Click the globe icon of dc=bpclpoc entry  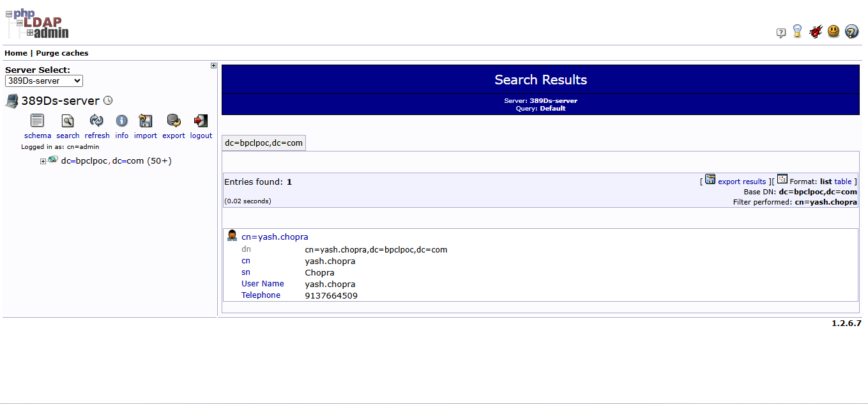point(53,160)
